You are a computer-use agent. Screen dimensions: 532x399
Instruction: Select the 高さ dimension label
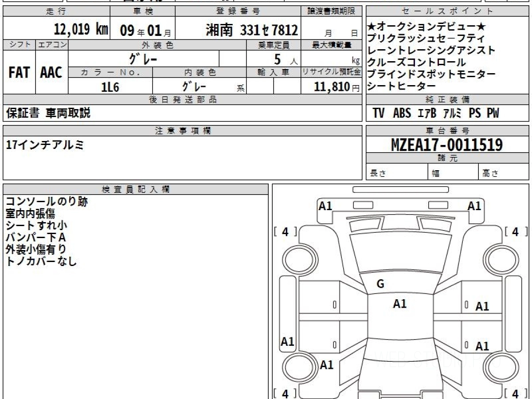[x=490, y=173]
